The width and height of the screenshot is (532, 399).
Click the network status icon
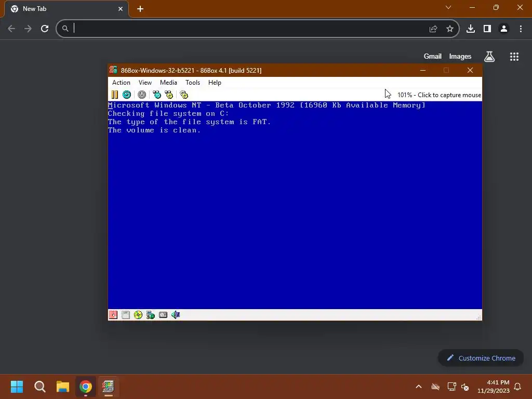(x=151, y=315)
